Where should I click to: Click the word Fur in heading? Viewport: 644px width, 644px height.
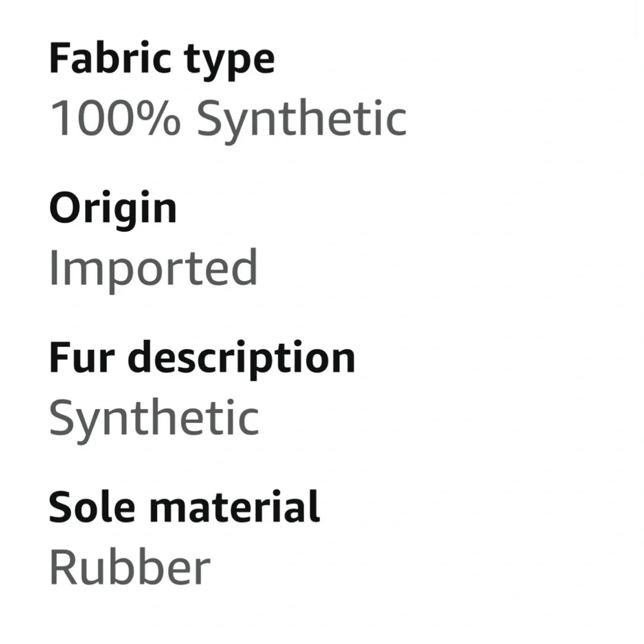pyautogui.click(x=75, y=357)
